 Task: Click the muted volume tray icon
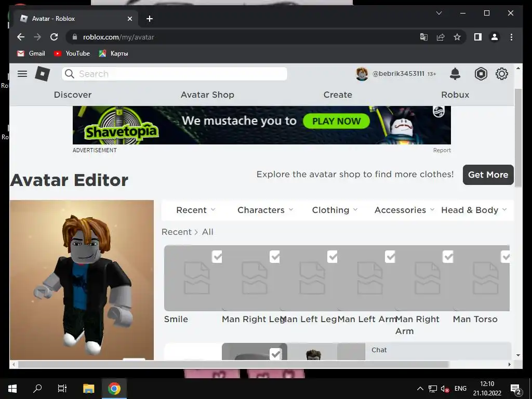point(445,389)
